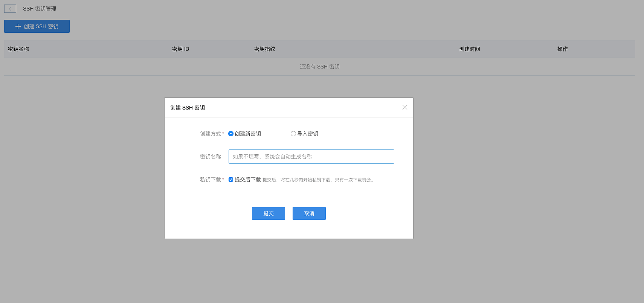
Task: Click the dialog title 创建 SSH 密钥
Action: point(188,108)
